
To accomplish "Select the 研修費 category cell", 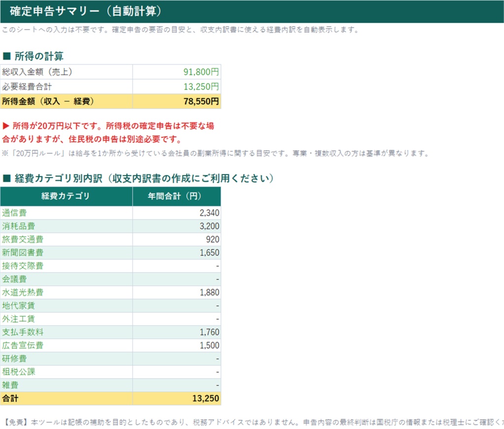I will 66,359.
